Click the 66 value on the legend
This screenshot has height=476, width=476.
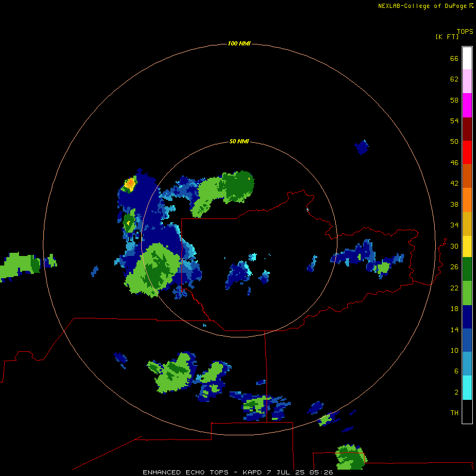coord(454,58)
